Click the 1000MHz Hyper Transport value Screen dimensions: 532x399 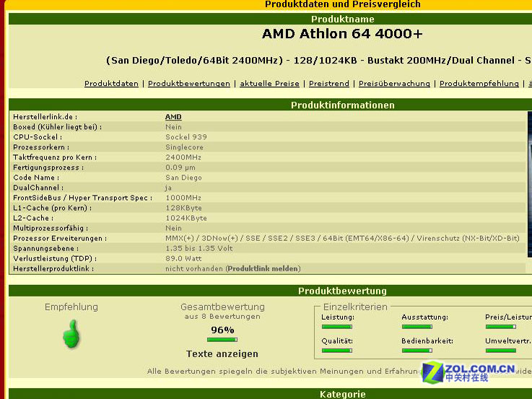click(183, 198)
